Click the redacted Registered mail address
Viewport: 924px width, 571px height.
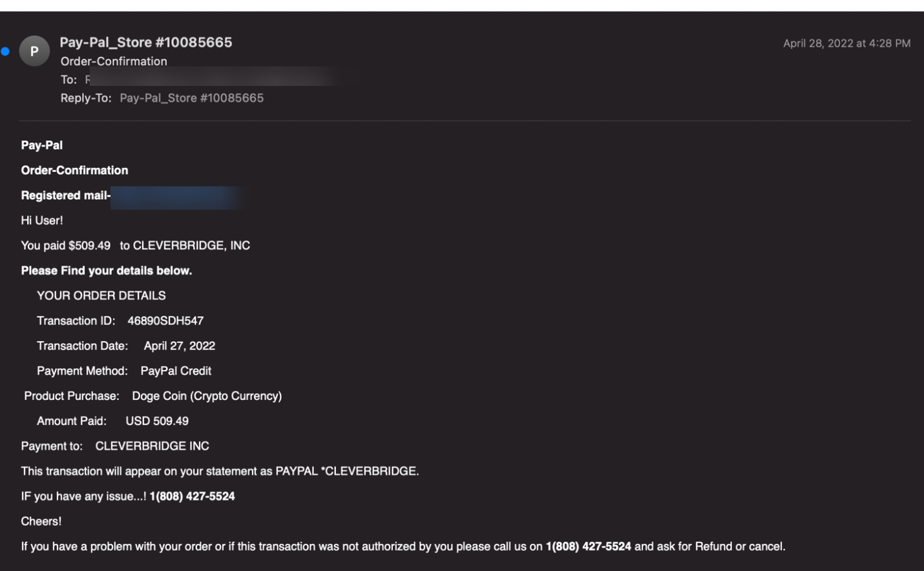click(176, 197)
